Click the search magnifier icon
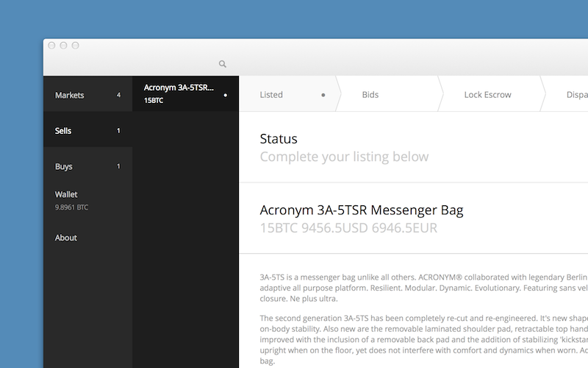 point(223,64)
